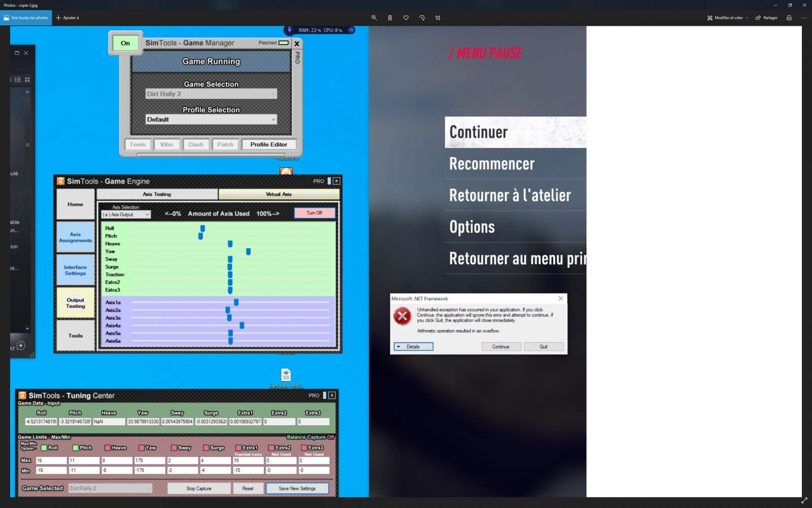Open the Game Selected dropdown in Tuning Center
This screenshot has height=508, width=812.
pos(110,488)
